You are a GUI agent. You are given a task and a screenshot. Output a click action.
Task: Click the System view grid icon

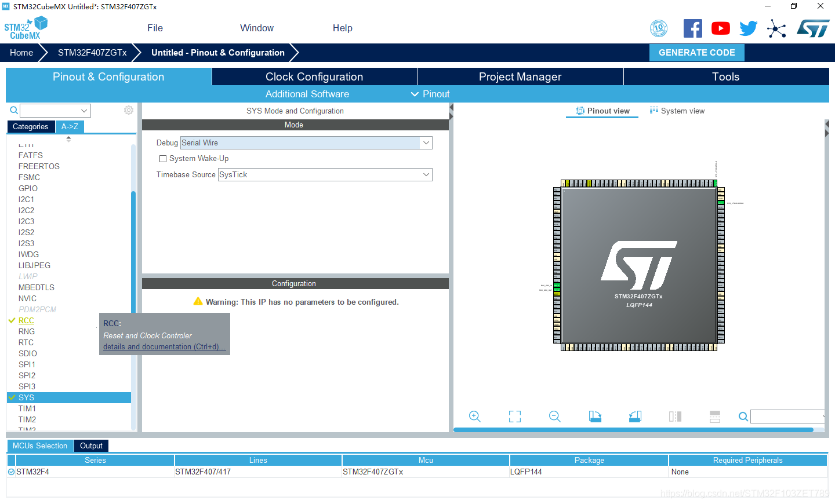(654, 110)
